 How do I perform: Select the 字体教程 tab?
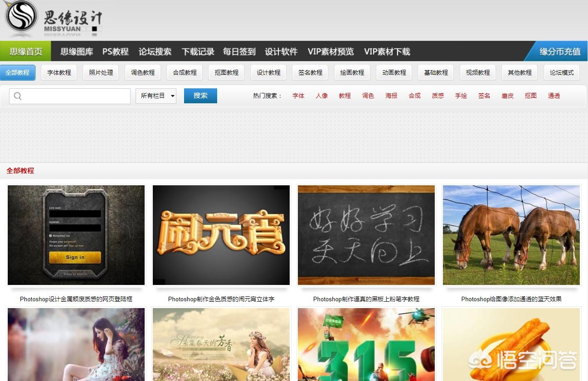point(59,72)
